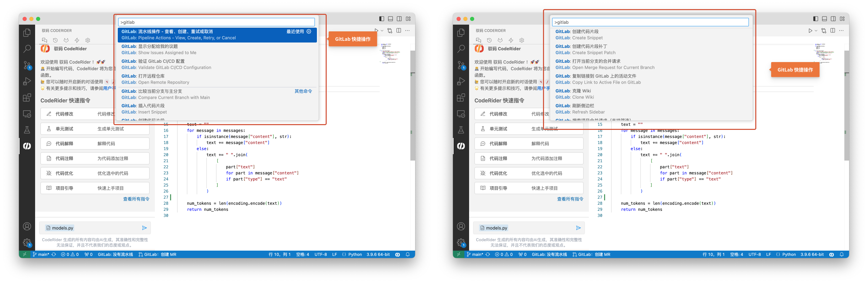
Task: Click CodeRider status bar icon, right window
Action: (x=832, y=255)
